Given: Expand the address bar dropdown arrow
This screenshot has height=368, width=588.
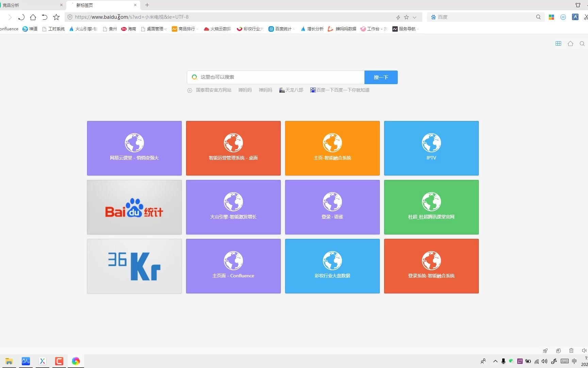Looking at the screenshot, I should [x=414, y=17].
